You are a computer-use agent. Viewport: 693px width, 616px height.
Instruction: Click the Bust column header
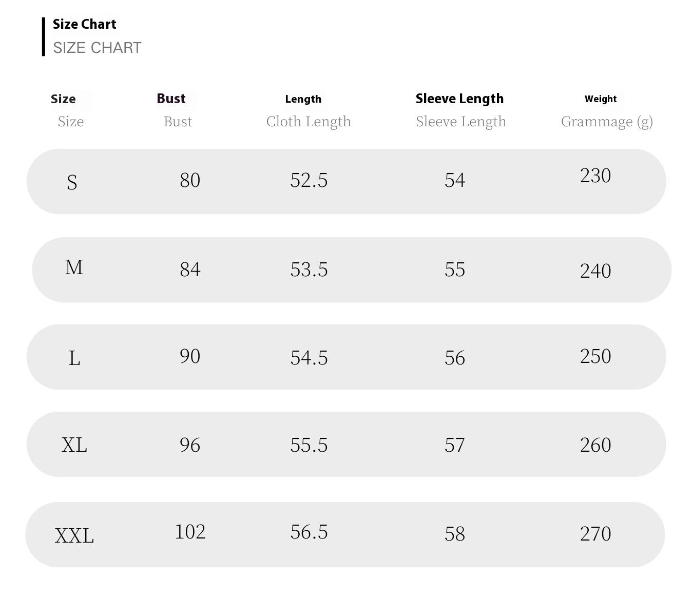[171, 99]
